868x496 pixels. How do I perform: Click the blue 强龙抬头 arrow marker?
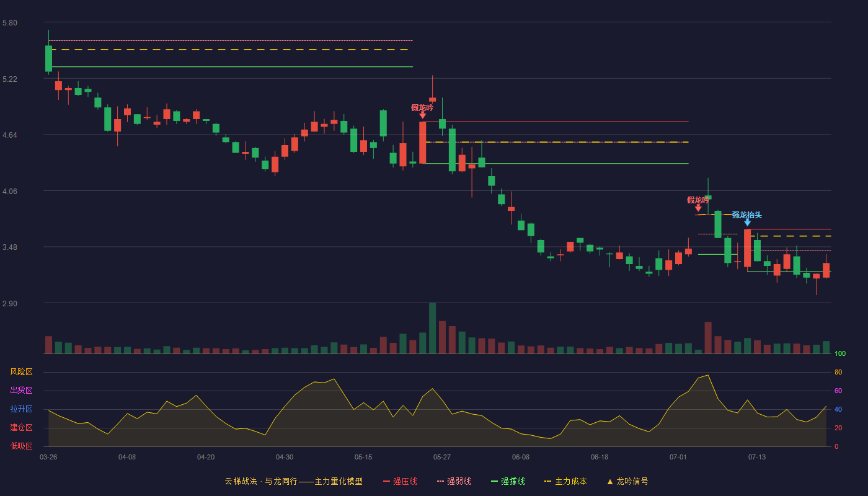(x=747, y=223)
